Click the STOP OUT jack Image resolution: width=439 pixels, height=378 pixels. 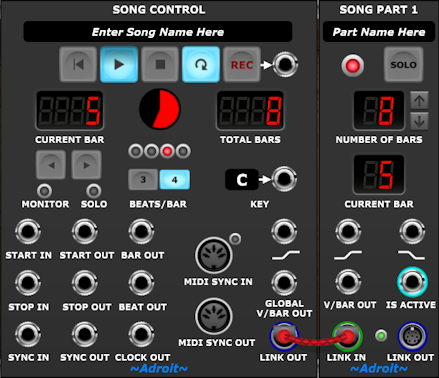pos(85,283)
